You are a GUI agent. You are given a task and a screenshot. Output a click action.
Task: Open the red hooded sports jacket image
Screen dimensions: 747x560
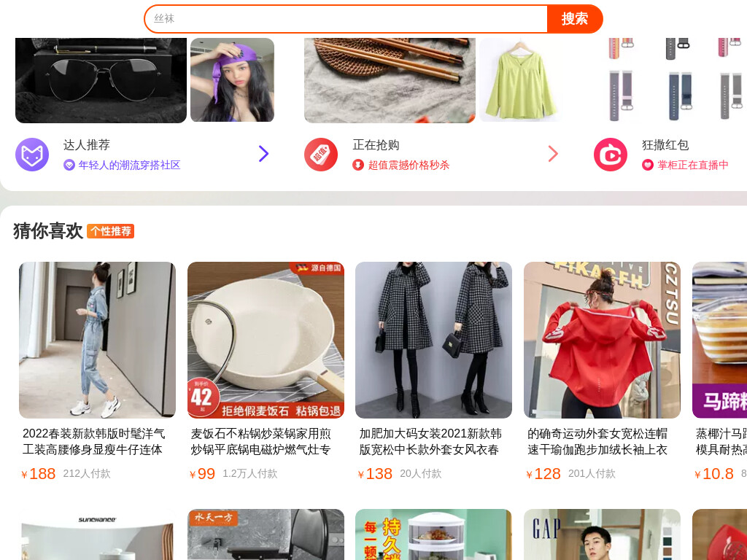[602, 340]
